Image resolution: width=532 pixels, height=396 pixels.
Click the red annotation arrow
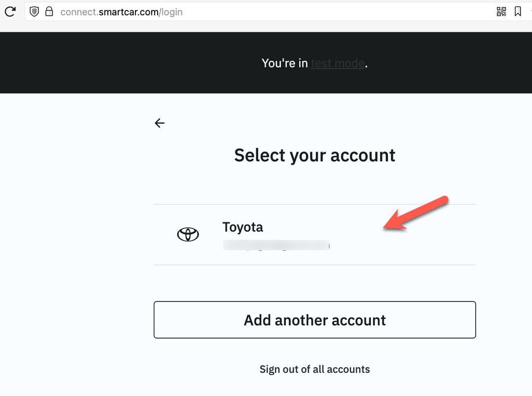[416, 214]
